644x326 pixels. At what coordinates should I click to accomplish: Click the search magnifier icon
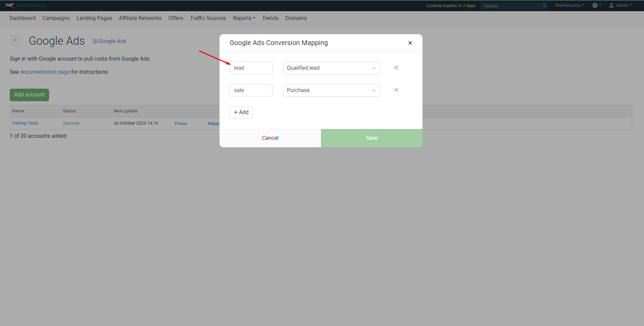pyautogui.click(x=544, y=6)
